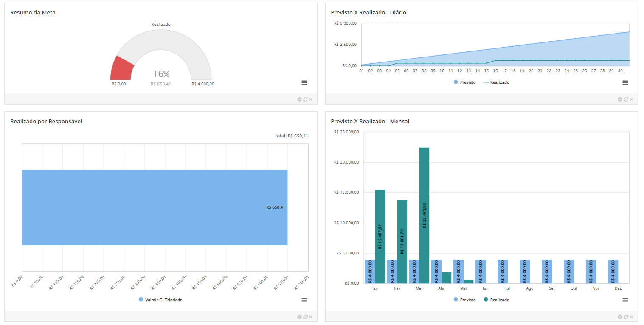Screen dimensions: 644x325
Task: Click the R$ 2.500,00 Diário y-axis label
Action: [345, 45]
